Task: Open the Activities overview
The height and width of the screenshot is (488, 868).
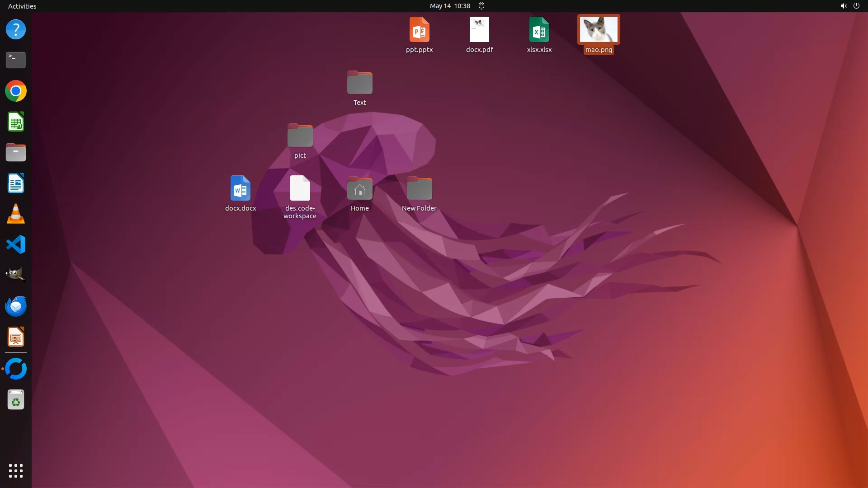Action: (x=22, y=6)
